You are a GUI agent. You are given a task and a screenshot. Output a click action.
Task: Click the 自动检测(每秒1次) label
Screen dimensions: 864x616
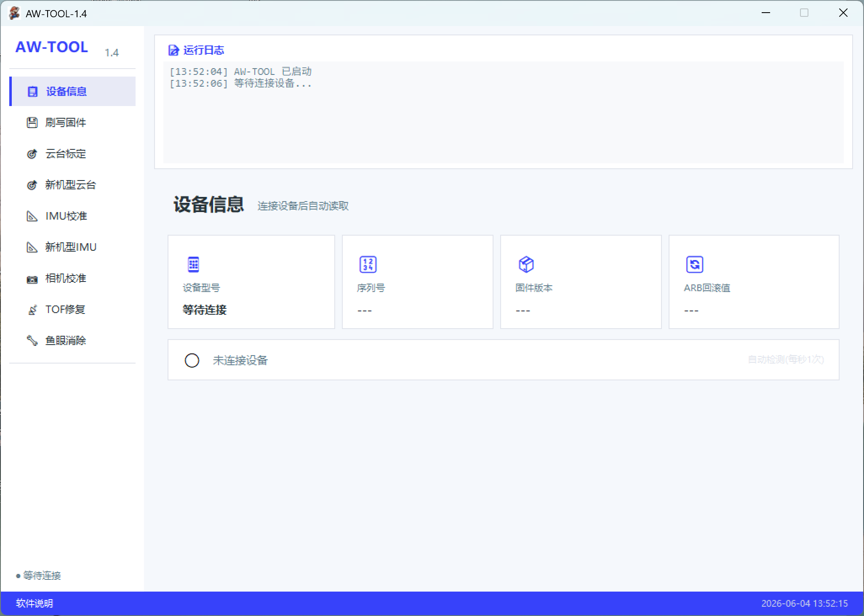click(786, 360)
